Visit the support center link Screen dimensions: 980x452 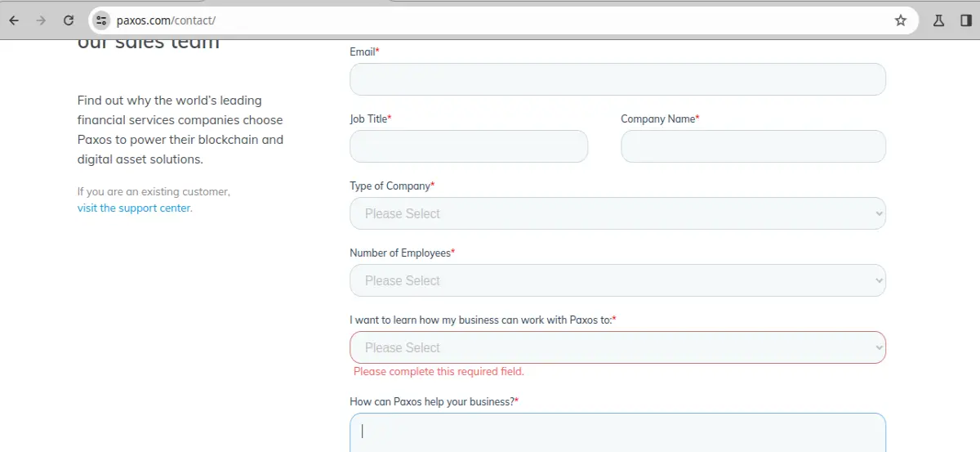(134, 208)
